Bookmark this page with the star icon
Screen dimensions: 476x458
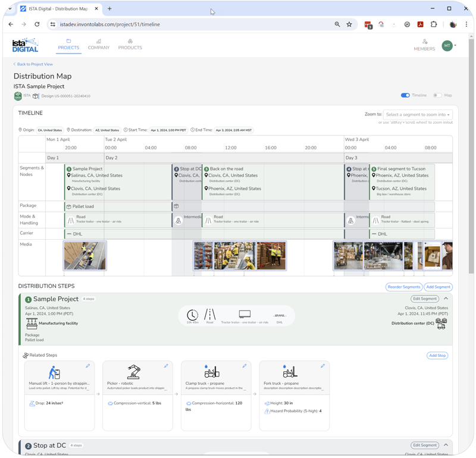tap(349, 24)
